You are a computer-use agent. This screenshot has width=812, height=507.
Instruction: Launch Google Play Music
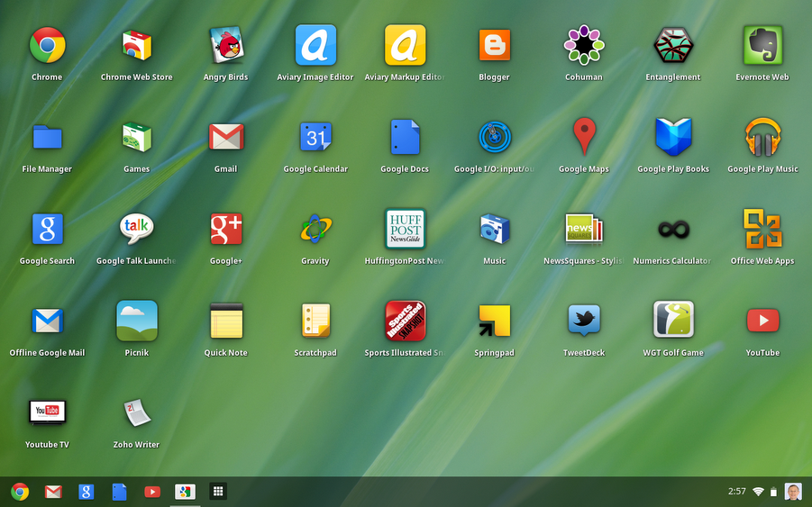(762, 137)
